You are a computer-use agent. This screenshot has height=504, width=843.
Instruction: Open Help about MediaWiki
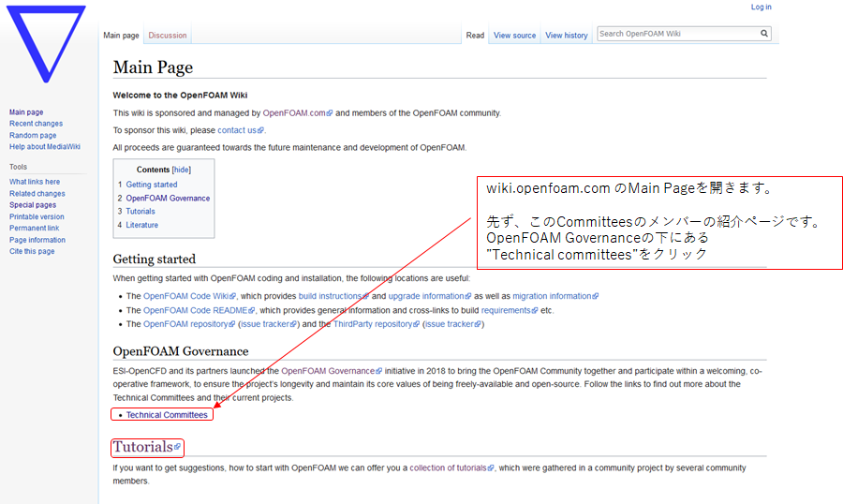pyautogui.click(x=45, y=146)
